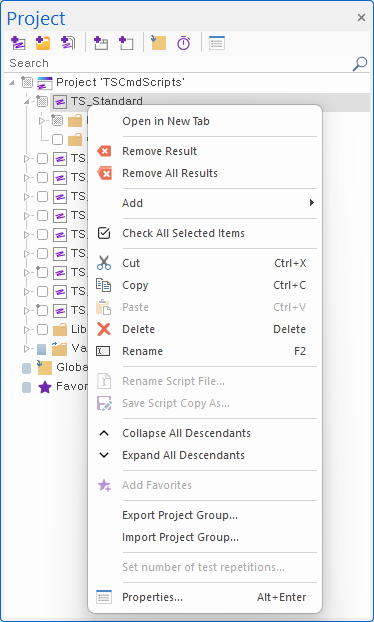Select the Project 'TSCmdScripts' label

click(x=120, y=82)
